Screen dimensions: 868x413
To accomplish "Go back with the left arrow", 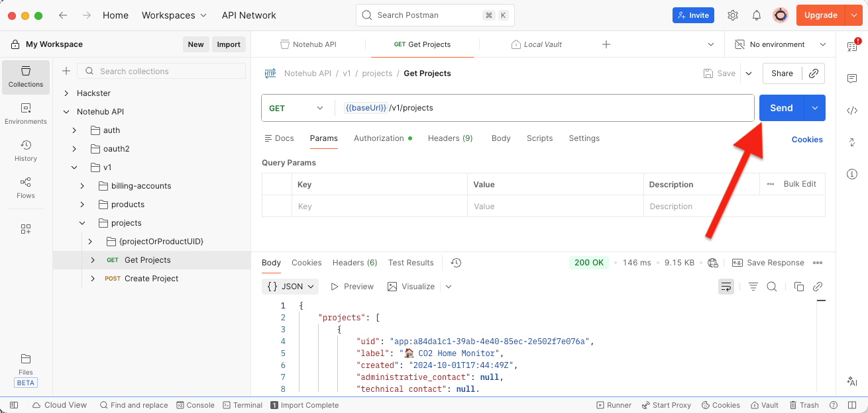I will [63, 15].
